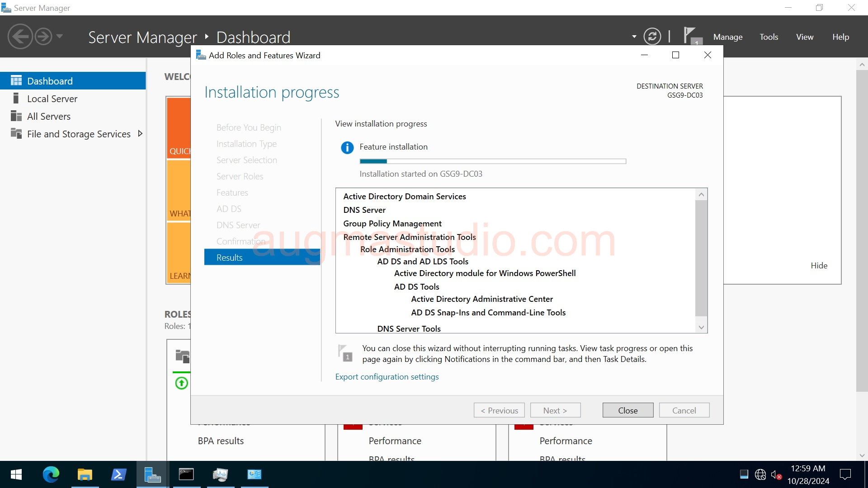Open the navigation history dropdown arrow
The width and height of the screenshot is (868, 488).
pos(60,37)
